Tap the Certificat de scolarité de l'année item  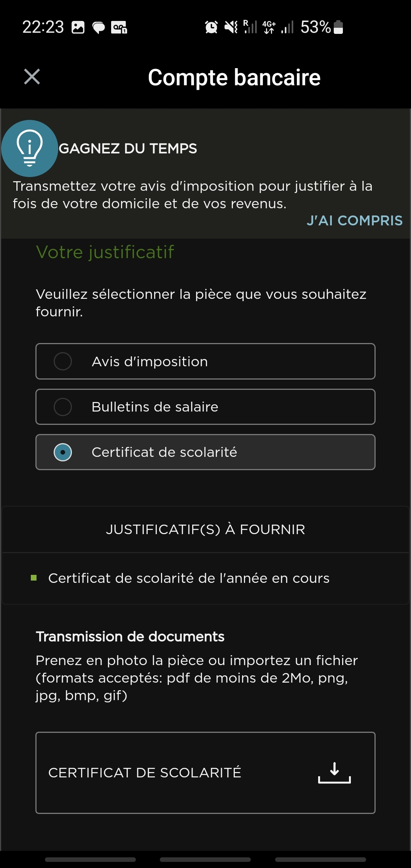pos(189,578)
